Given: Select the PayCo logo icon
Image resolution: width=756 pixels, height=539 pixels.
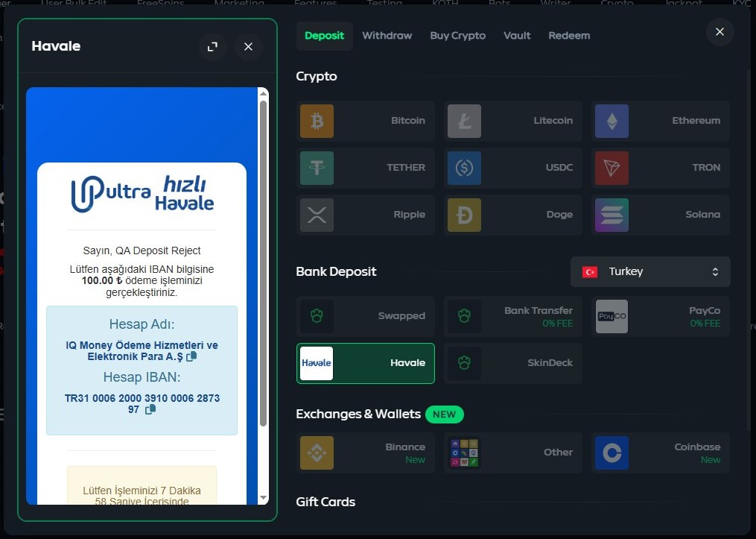Looking at the screenshot, I should 612,316.
